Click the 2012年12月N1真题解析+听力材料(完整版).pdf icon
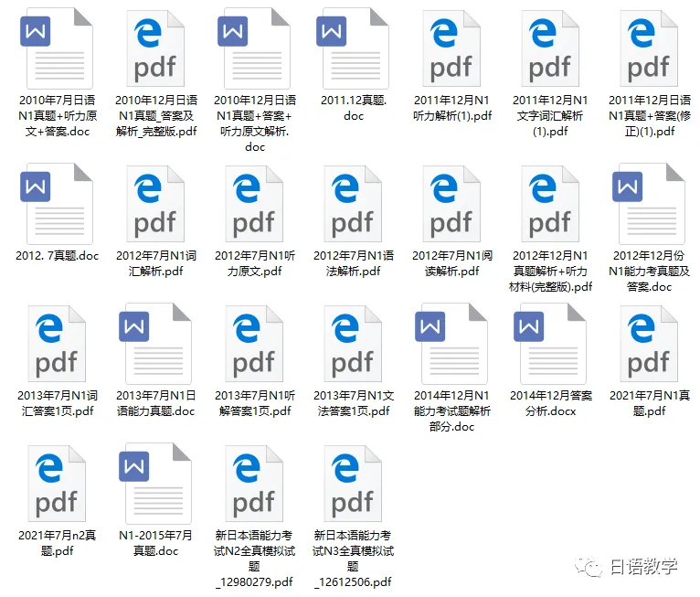The height and width of the screenshot is (597, 700). click(550, 204)
